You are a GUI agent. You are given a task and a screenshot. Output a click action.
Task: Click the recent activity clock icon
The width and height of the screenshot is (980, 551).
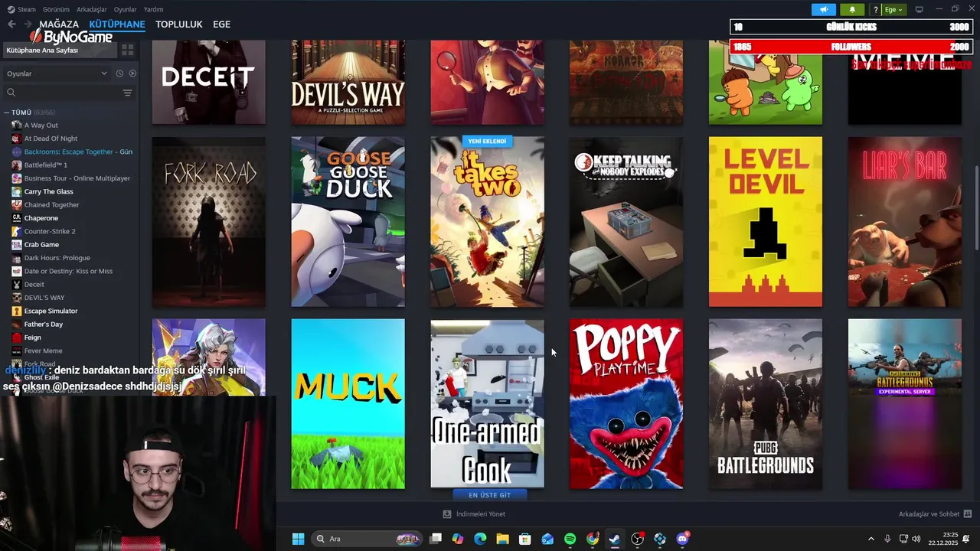pos(119,73)
